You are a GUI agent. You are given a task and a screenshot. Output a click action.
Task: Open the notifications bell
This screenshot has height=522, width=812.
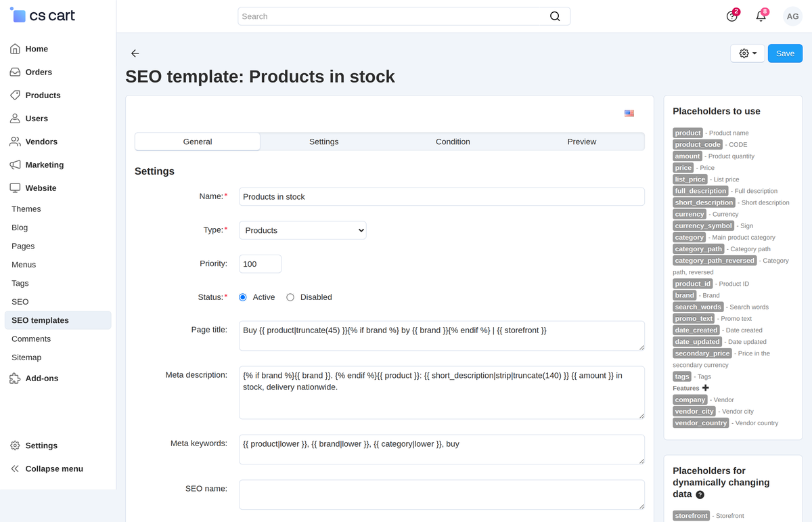(761, 16)
